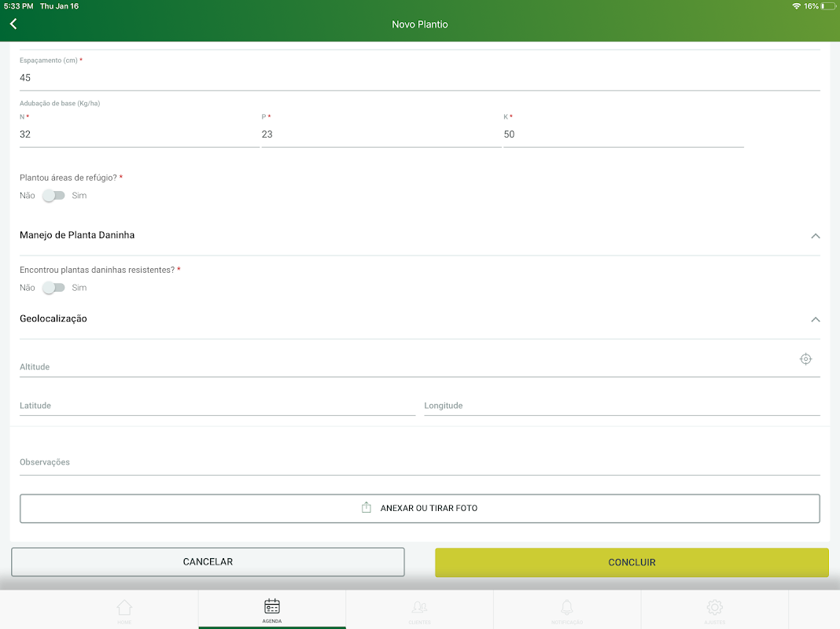Image resolution: width=840 pixels, height=629 pixels.
Task: Click ANEXAR OU TIRAR FOTO button
Action: click(419, 508)
